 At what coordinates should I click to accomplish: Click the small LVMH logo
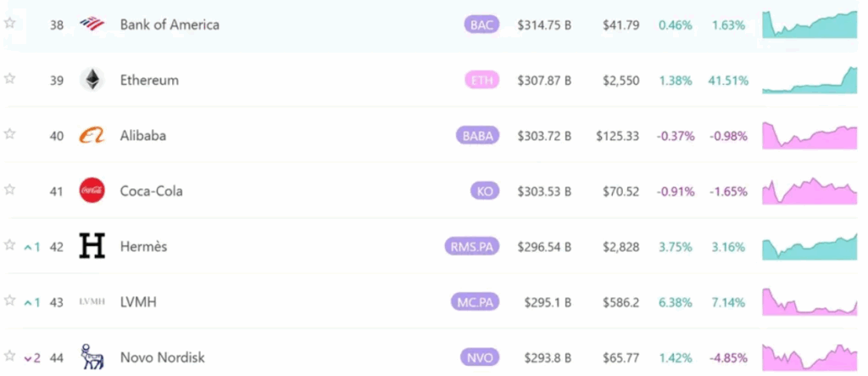coord(92,301)
